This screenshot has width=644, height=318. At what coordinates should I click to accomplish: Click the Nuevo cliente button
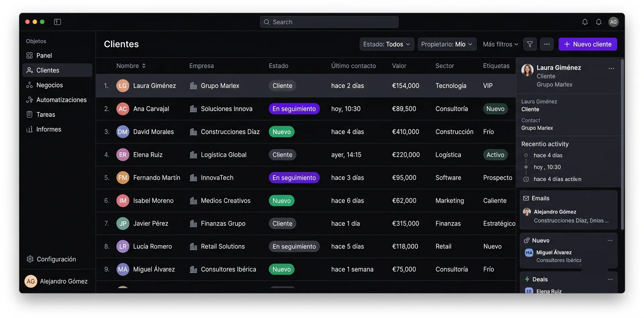pyautogui.click(x=588, y=44)
